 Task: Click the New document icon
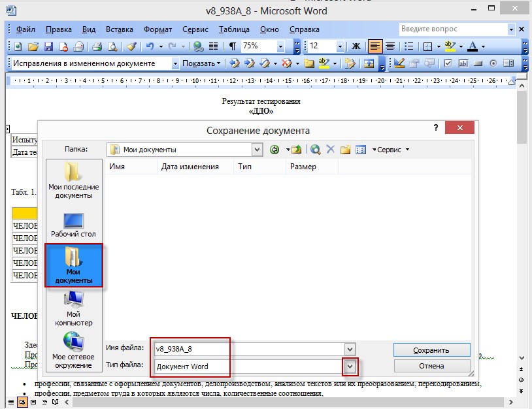tap(18, 46)
